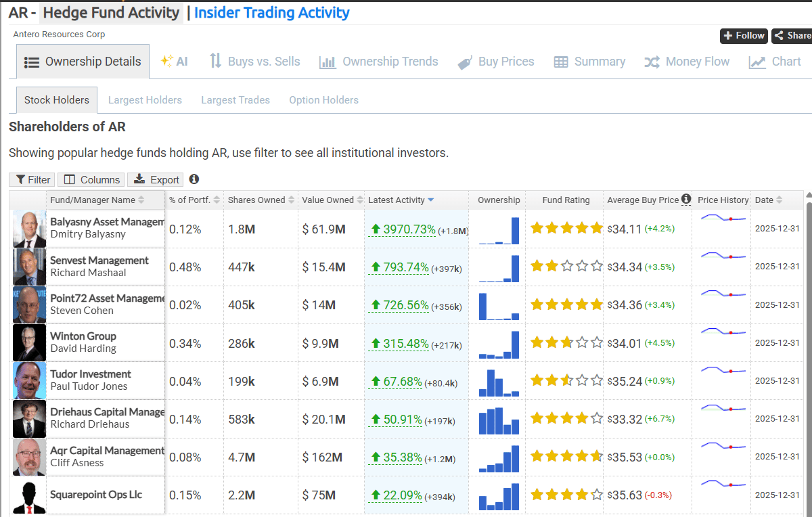The height and width of the screenshot is (517, 812).
Task: Switch to Largest Trades sub-tab
Action: point(235,99)
